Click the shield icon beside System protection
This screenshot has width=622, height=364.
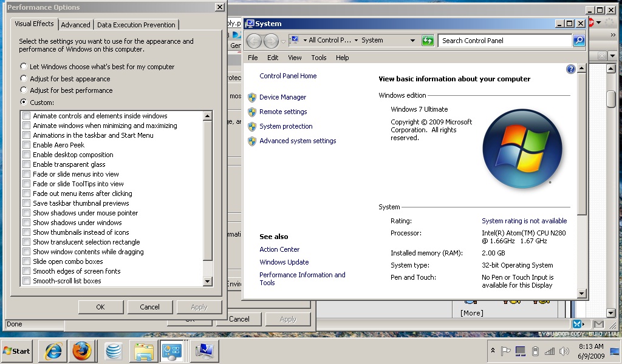tap(252, 127)
